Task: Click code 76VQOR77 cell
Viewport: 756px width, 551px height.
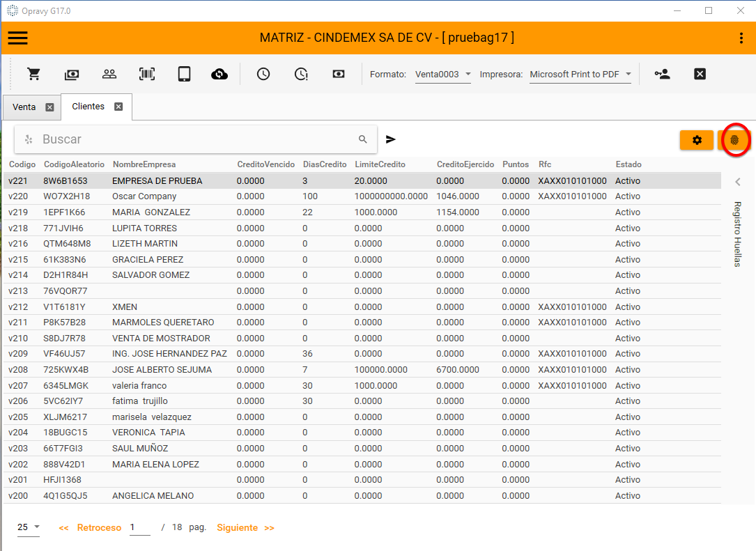Action: pyautogui.click(x=65, y=290)
